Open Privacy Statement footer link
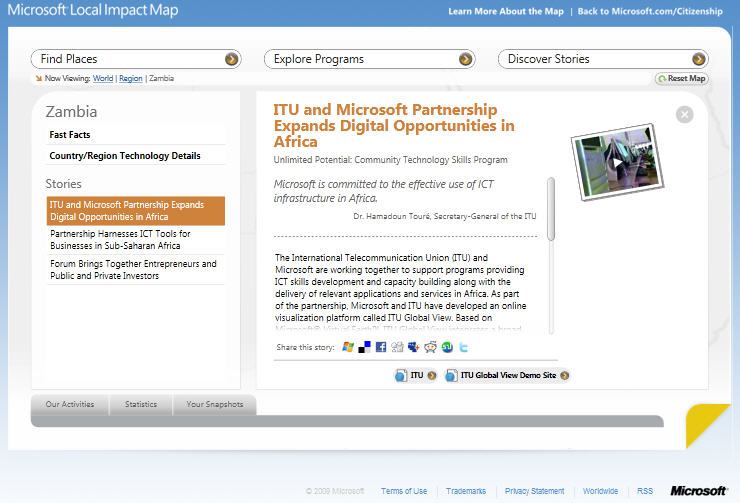Screen dimensions: 740x503 point(535,491)
